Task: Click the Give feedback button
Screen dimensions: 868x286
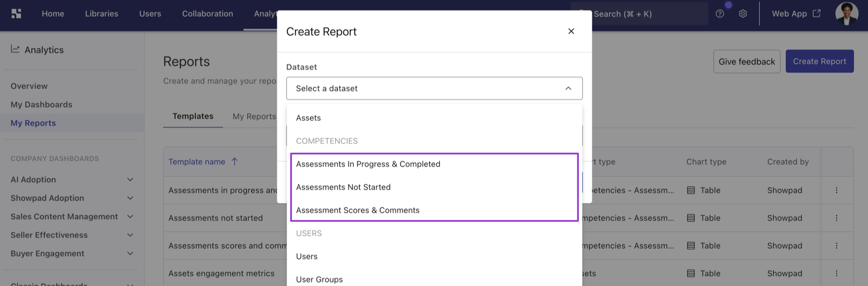Action: pyautogui.click(x=747, y=62)
